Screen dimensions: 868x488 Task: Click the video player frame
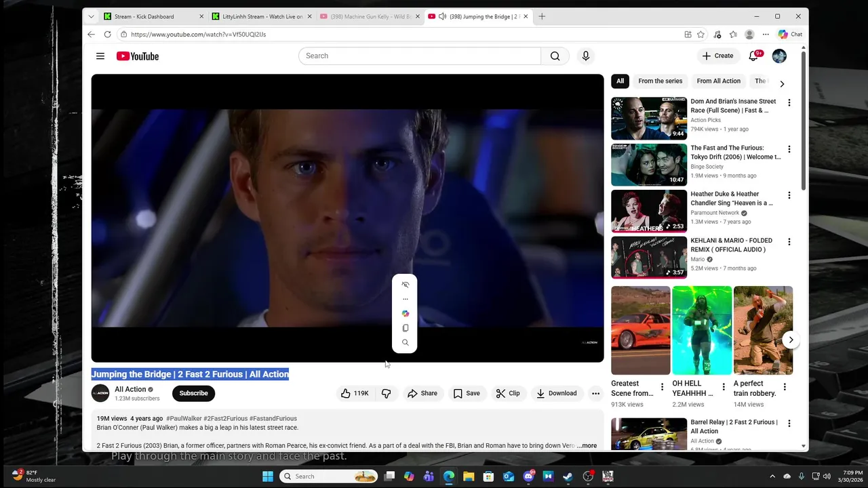347,218
